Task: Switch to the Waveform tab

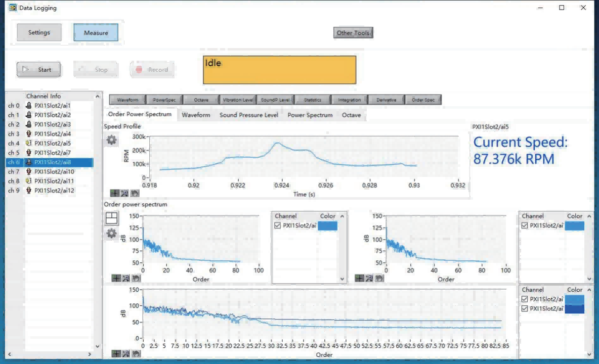Action: click(196, 115)
